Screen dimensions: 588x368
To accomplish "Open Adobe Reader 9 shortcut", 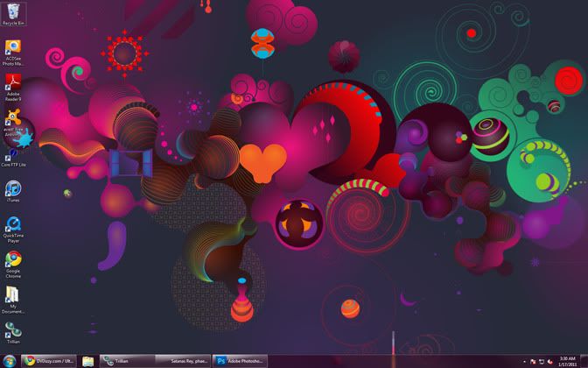I will tap(13, 84).
